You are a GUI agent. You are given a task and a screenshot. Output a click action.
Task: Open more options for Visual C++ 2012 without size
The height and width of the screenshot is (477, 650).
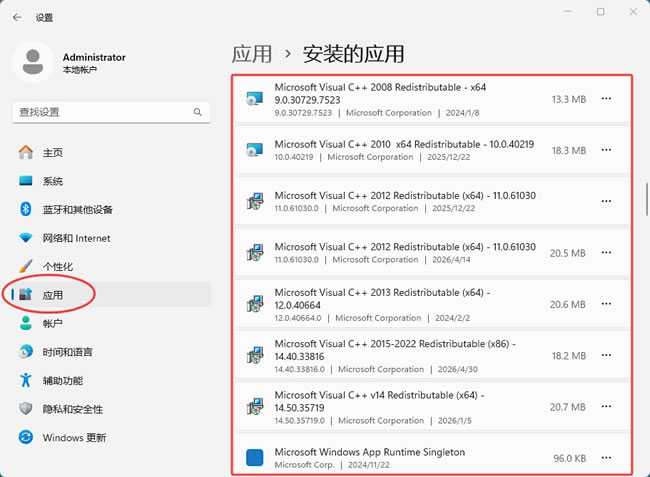[x=606, y=201]
